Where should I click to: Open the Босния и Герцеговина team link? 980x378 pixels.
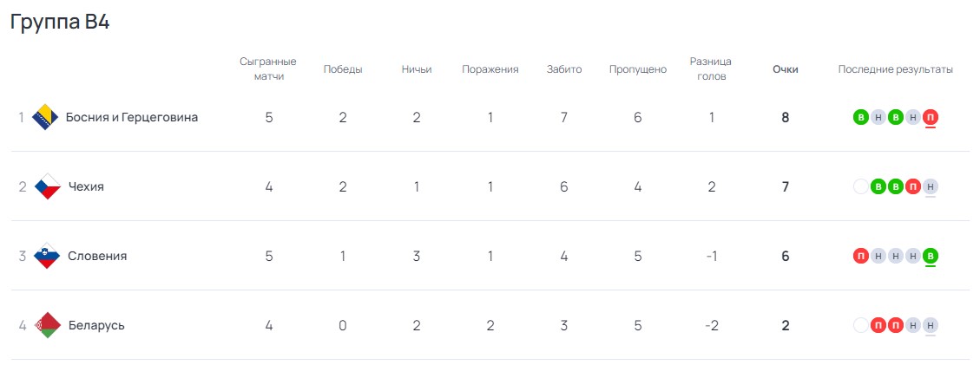(132, 117)
